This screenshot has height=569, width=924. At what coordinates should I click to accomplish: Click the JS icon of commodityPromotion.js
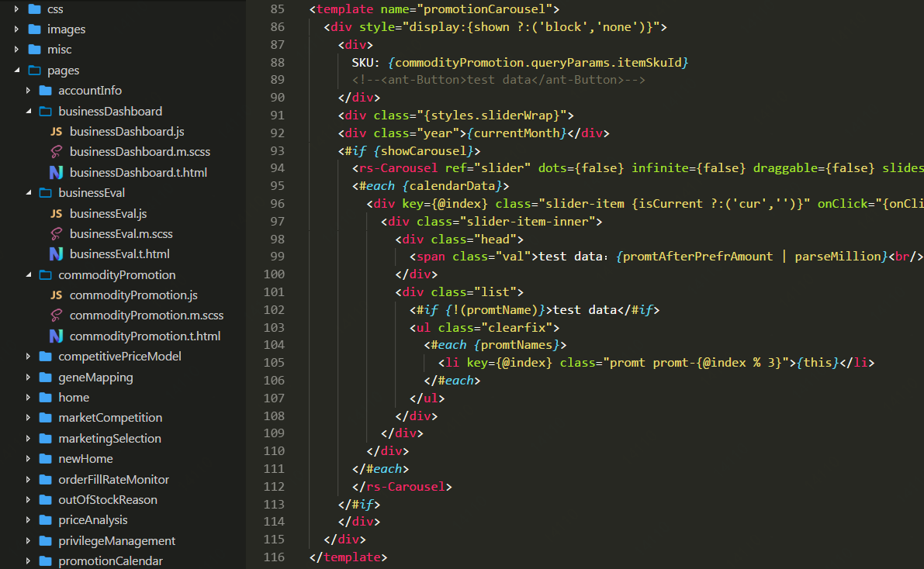pyautogui.click(x=56, y=295)
